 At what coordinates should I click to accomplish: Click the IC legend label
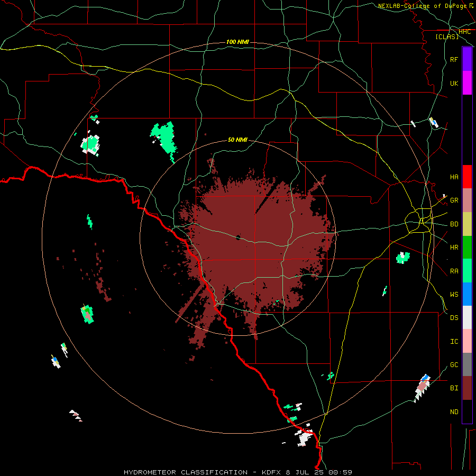(454, 342)
